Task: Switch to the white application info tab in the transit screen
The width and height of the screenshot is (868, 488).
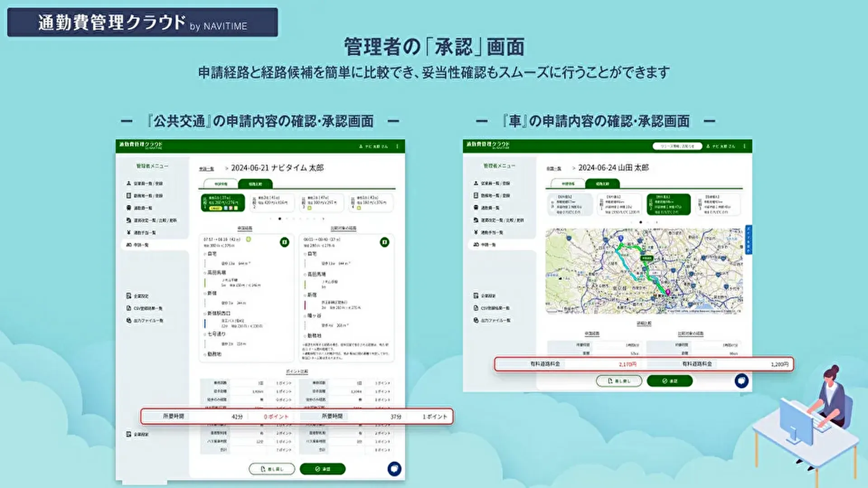Action: [x=221, y=184]
